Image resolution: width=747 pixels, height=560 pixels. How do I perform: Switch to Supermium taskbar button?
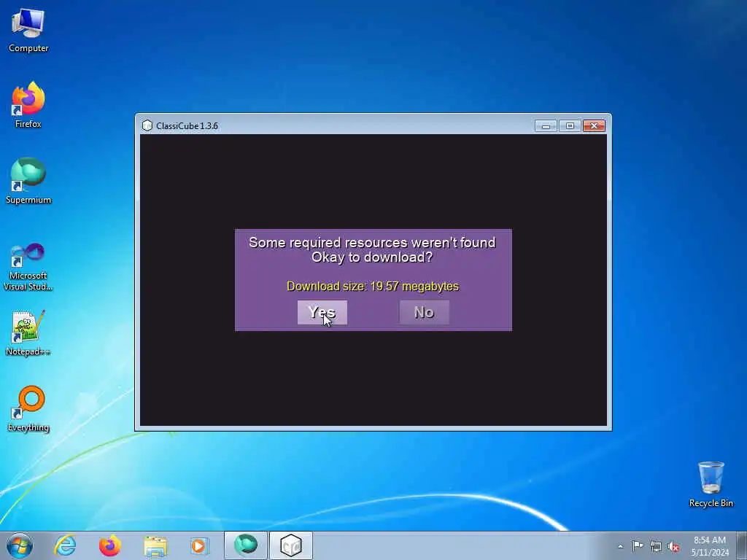click(246, 545)
